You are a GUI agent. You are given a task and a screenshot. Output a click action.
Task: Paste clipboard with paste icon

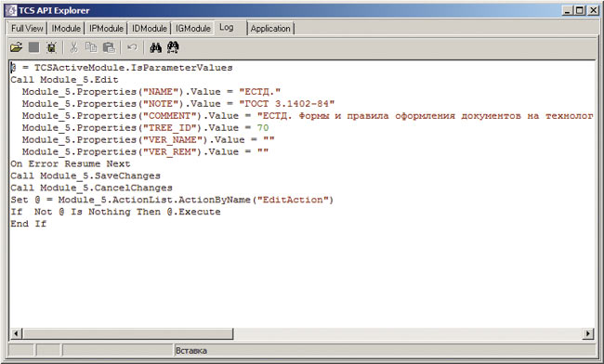coord(109,47)
